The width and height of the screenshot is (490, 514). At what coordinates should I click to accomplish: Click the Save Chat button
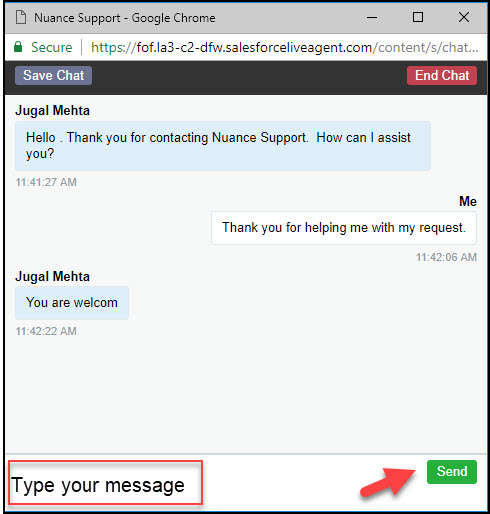point(53,75)
